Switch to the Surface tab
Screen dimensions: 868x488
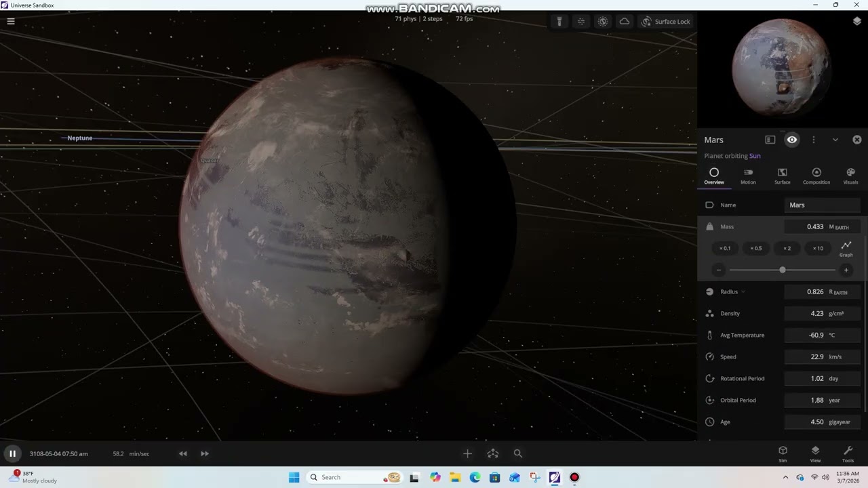[x=783, y=176]
